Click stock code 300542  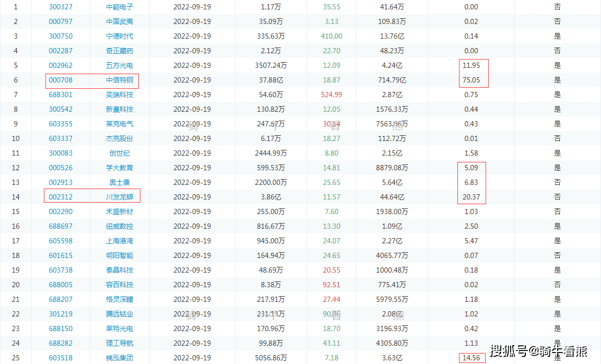point(61,109)
